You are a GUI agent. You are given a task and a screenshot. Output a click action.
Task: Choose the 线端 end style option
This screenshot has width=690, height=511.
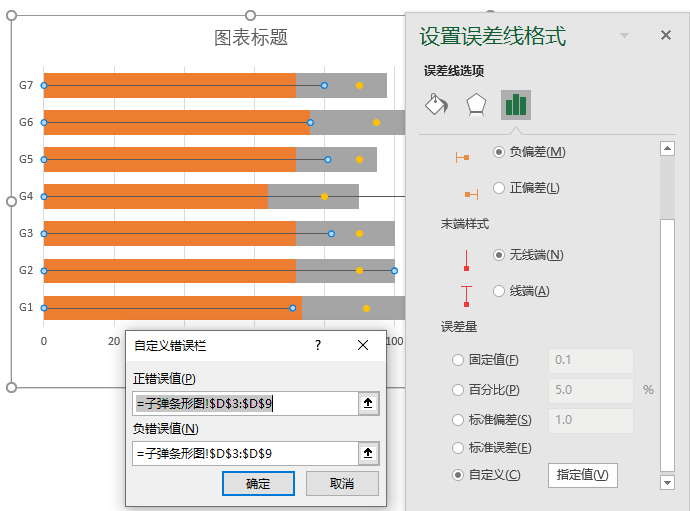499,291
